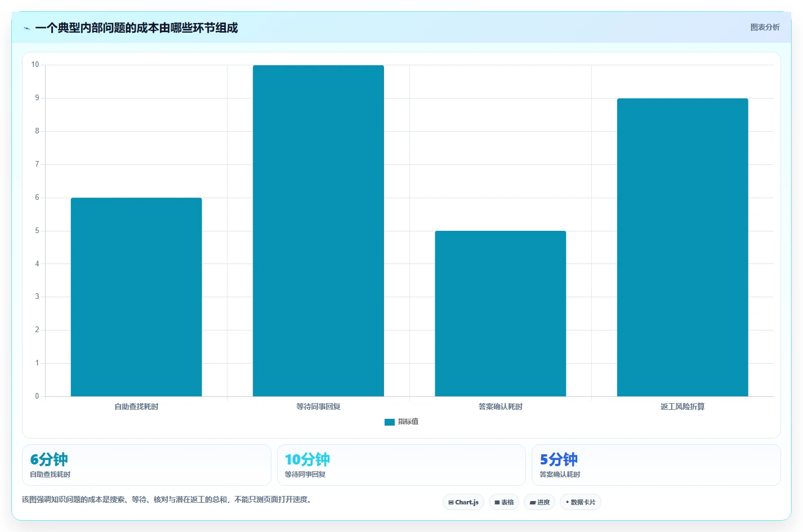Toggle the 指标值 legend label

[408, 422]
